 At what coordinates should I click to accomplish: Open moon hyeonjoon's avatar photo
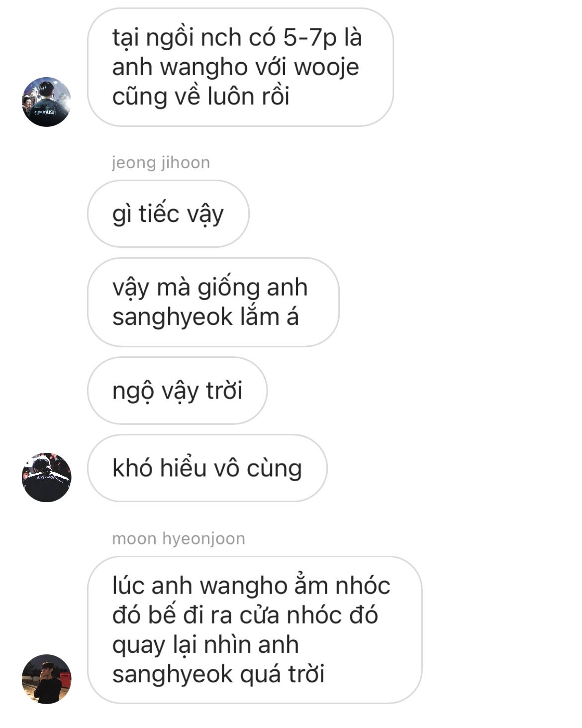(x=47, y=679)
